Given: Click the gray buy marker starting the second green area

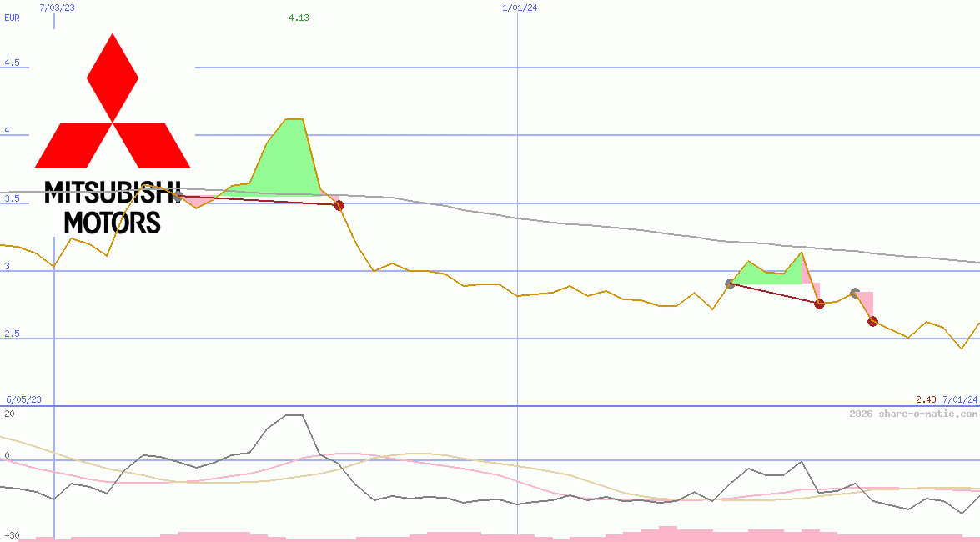Looking at the screenshot, I should (730, 284).
